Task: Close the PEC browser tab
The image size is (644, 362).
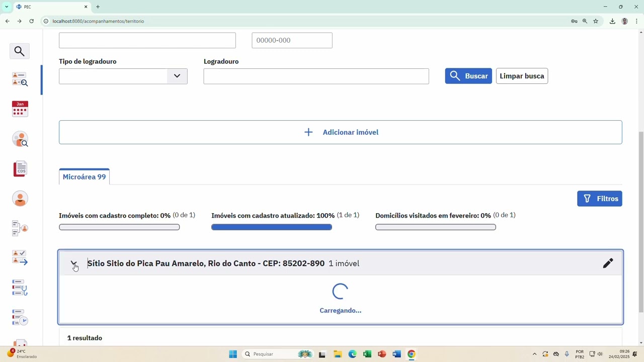Action: [x=86, y=7]
